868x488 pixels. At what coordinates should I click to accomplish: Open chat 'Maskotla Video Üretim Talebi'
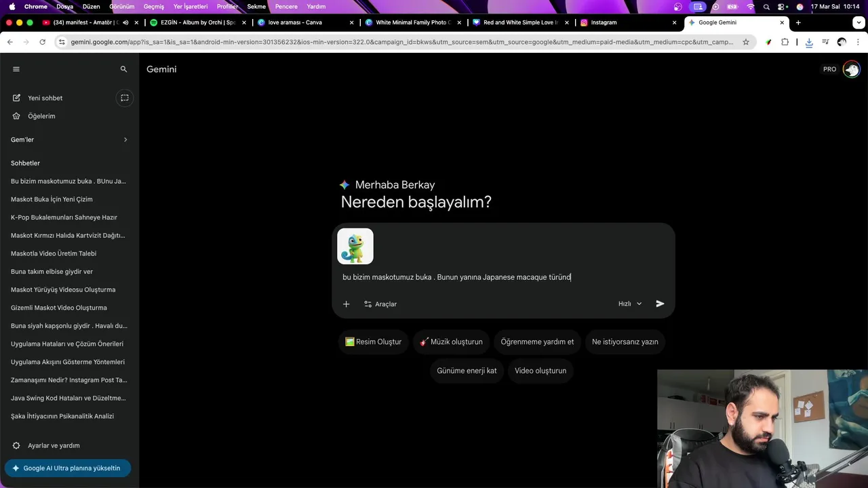(x=54, y=253)
